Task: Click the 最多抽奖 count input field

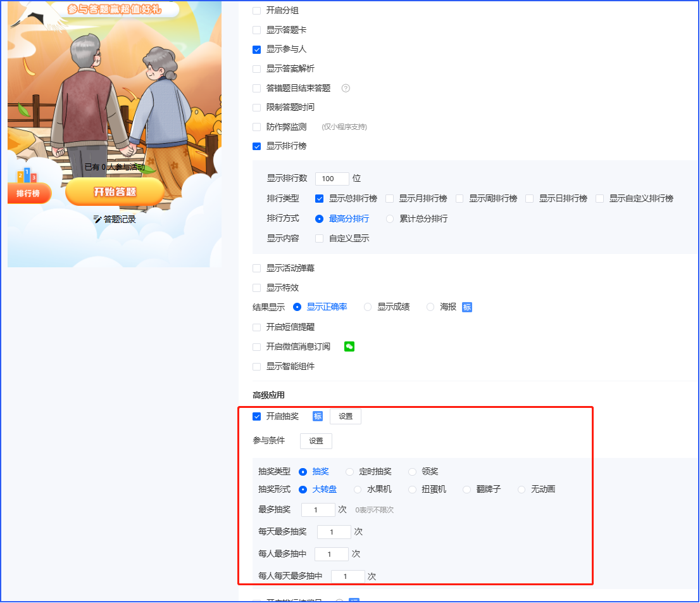Action: (x=318, y=510)
